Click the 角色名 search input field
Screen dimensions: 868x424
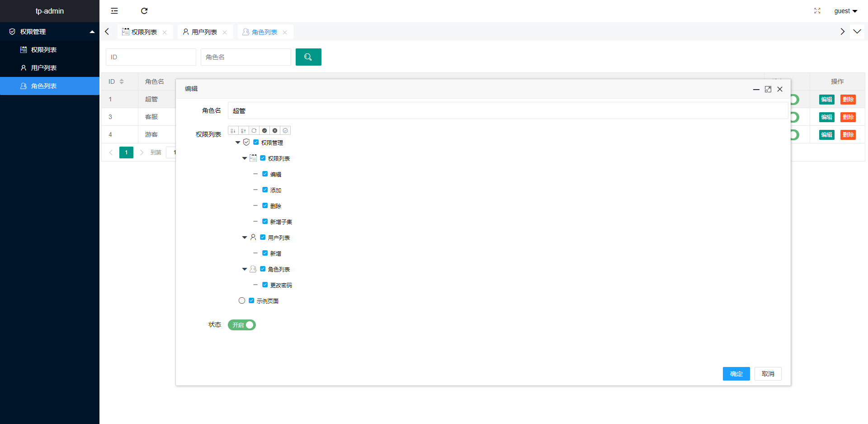click(x=245, y=57)
